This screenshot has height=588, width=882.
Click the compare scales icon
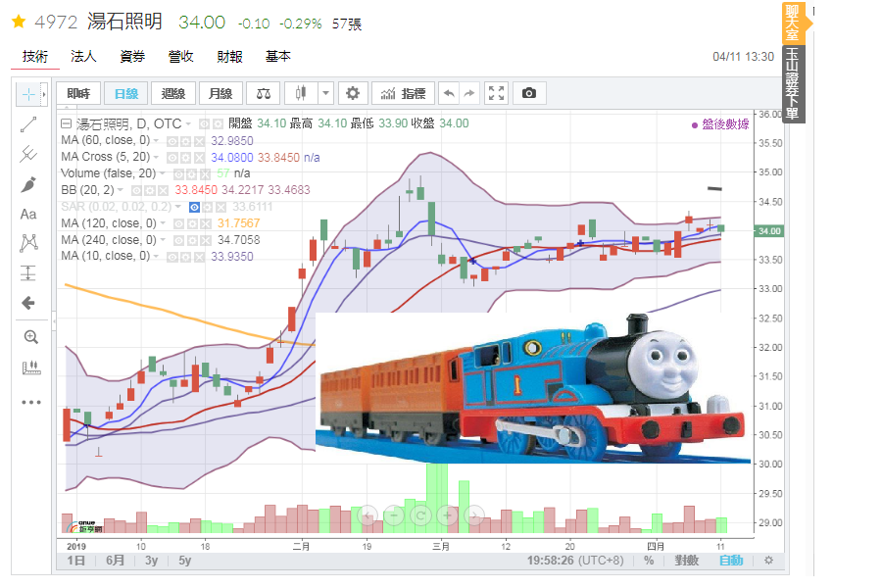pos(264,93)
